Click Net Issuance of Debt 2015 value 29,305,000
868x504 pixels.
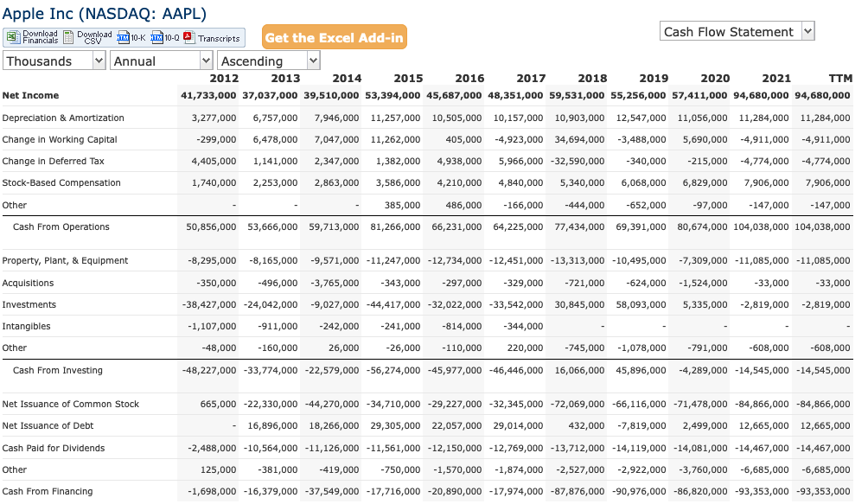[x=395, y=426]
